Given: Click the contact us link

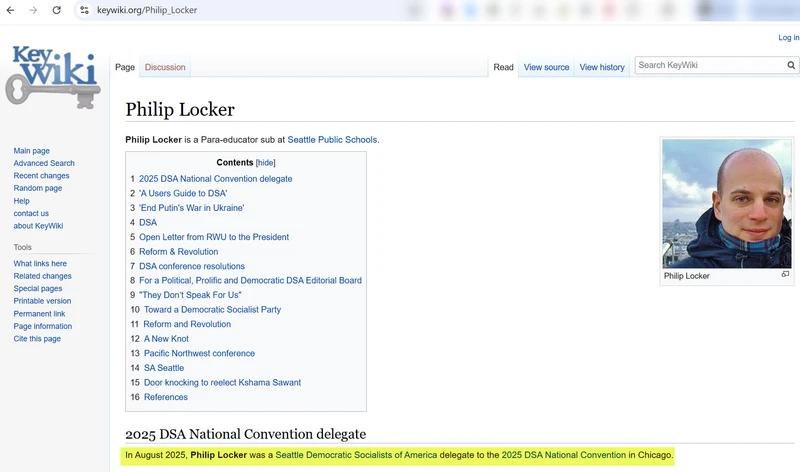Looking at the screenshot, I should [31, 213].
